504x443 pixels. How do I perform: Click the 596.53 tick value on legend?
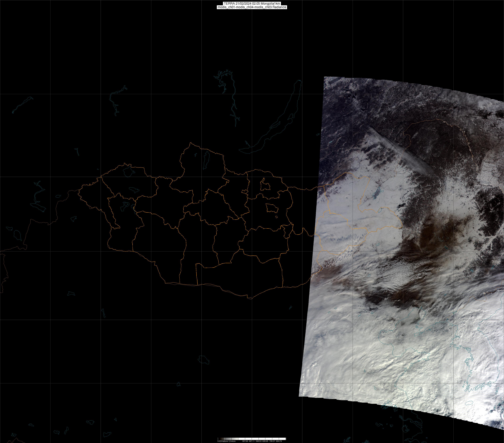tap(258, 441)
